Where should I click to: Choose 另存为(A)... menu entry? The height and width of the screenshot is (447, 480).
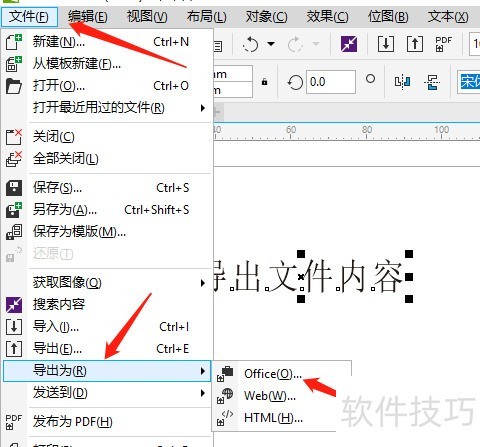(107, 210)
